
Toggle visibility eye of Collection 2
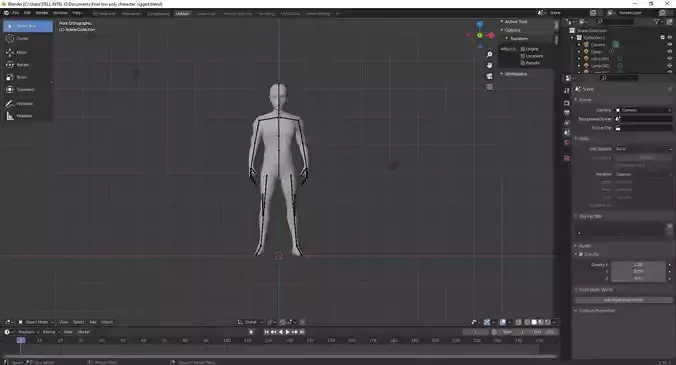pos(670,37)
